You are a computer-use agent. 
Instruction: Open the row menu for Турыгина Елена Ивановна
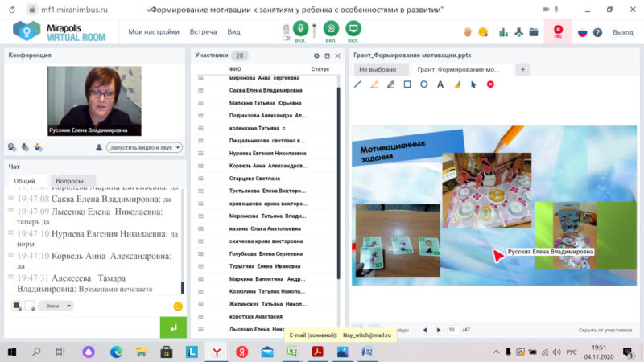[200, 266]
